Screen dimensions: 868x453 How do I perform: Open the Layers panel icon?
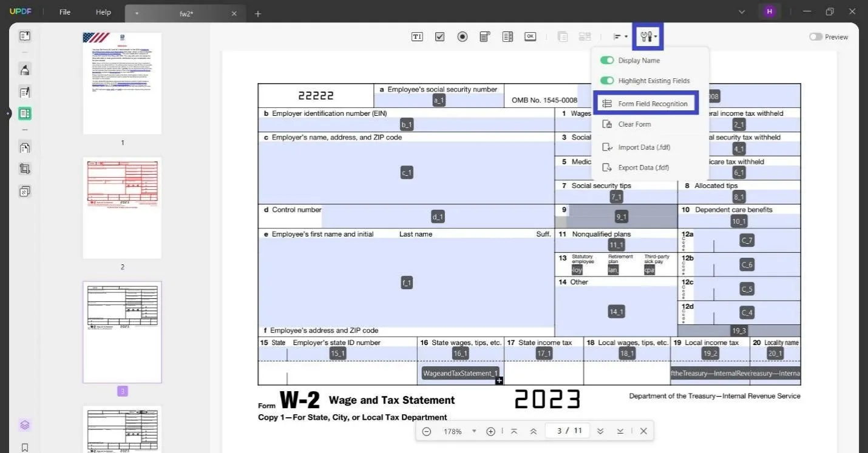tap(25, 425)
